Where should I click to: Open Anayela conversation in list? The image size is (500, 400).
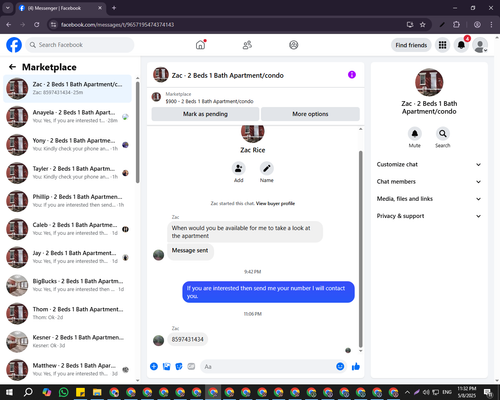67,117
